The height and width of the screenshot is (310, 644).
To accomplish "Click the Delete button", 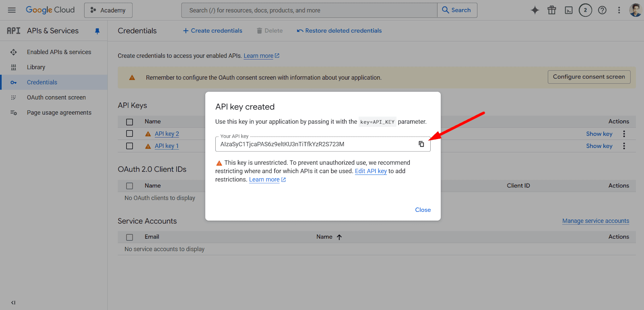I will 270,31.
